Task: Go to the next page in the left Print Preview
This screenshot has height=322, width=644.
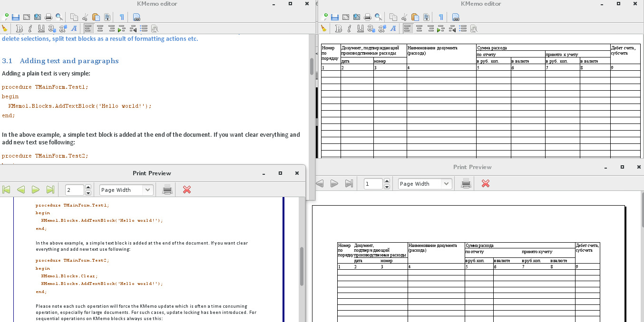Action: pyautogui.click(x=36, y=190)
